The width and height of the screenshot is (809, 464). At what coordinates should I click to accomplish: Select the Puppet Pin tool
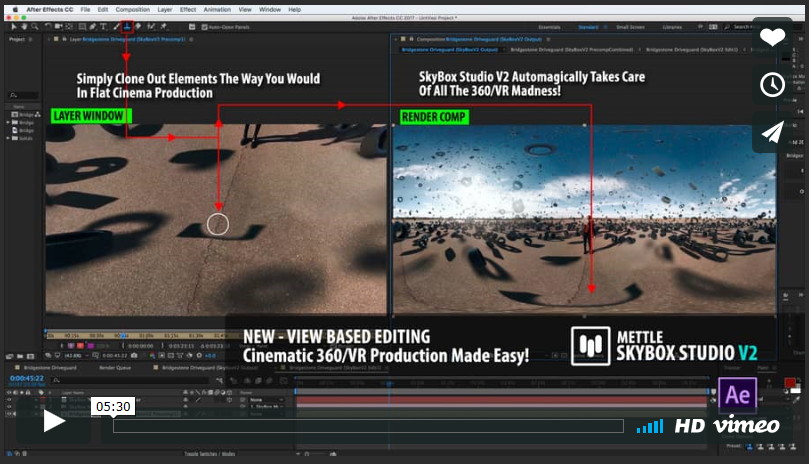point(164,26)
